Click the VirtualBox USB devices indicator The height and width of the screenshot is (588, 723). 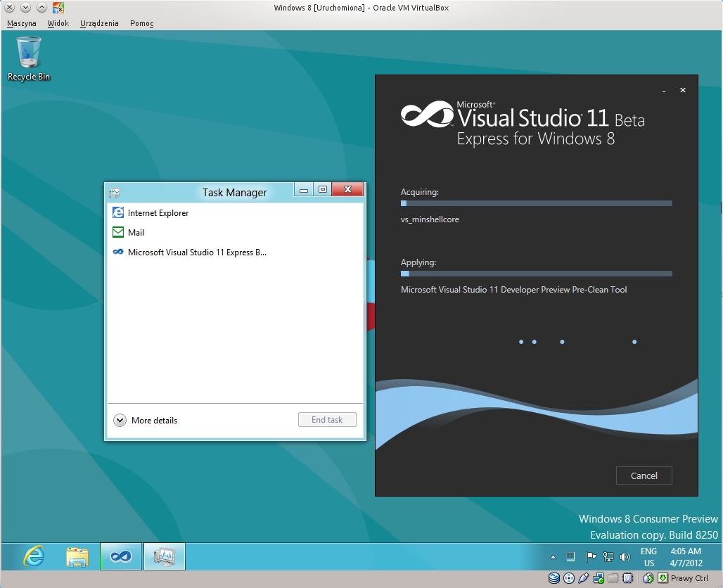[x=583, y=578]
